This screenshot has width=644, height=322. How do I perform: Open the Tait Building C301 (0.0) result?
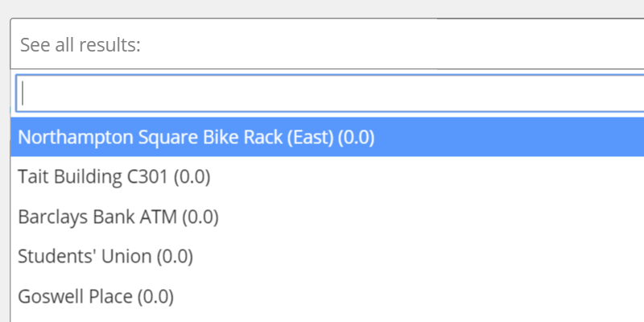[x=114, y=177]
